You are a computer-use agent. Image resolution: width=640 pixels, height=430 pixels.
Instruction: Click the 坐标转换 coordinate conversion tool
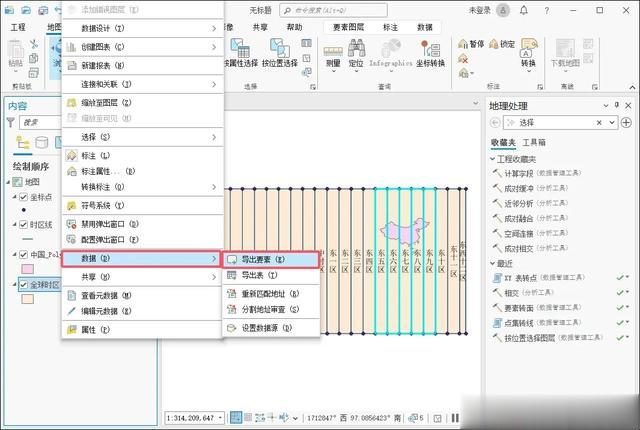click(x=430, y=54)
